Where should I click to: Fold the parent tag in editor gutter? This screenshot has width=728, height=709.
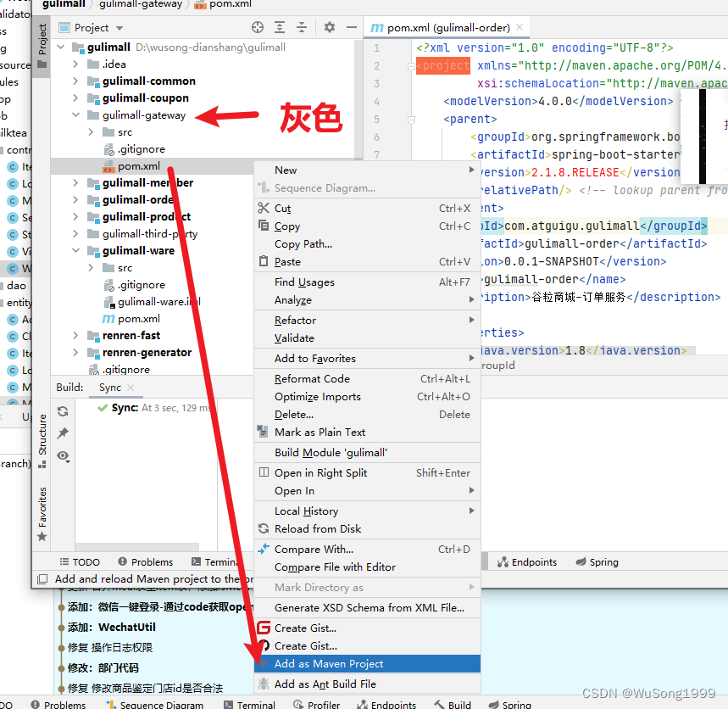coord(411,120)
